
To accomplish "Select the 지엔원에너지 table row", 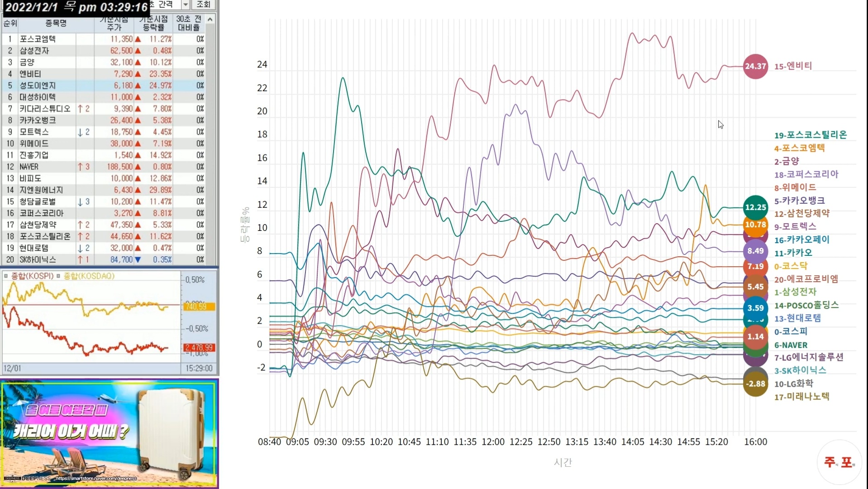I will coord(104,190).
